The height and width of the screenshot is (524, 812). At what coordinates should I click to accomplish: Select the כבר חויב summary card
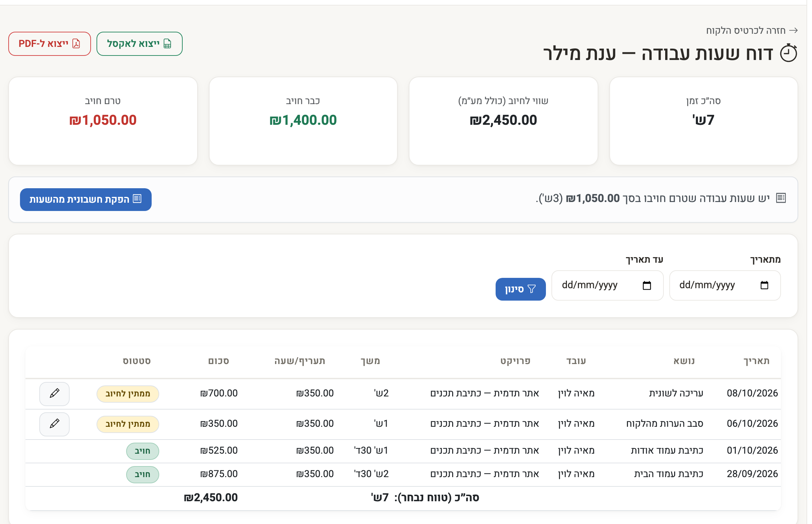tap(303, 121)
